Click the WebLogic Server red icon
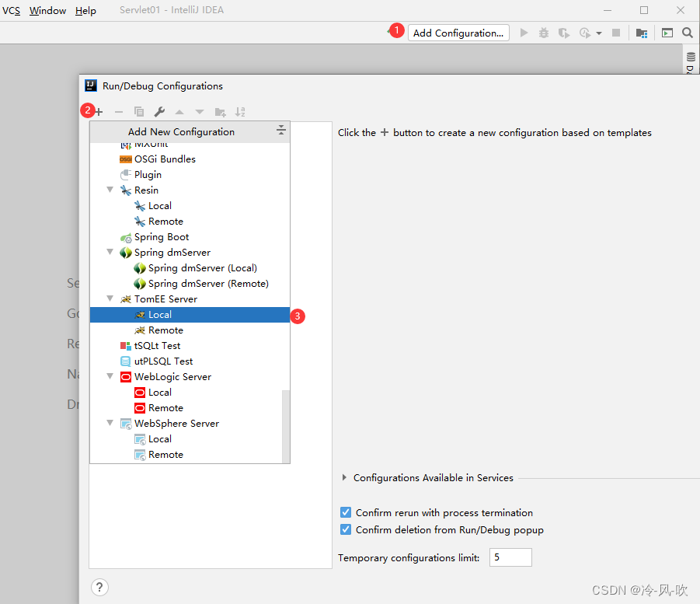The width and height of the screenshot is (700, 604). pos(126,377)
